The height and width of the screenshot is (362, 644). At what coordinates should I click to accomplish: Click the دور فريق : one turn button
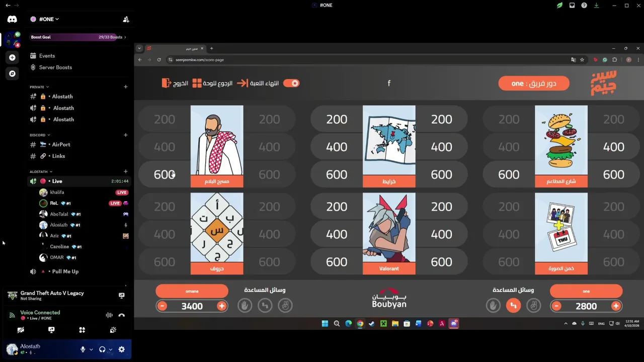[534, 83]
